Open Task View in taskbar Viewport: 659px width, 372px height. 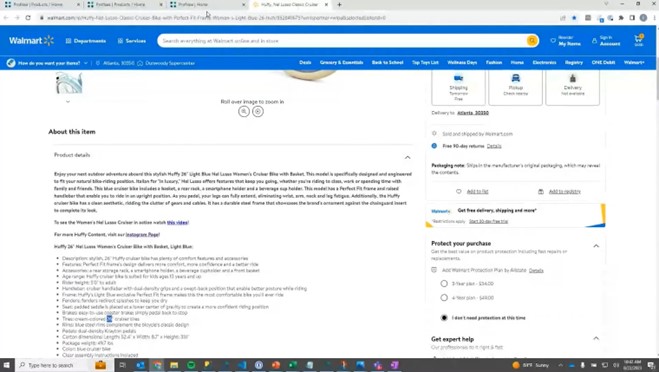click(122, 365)
